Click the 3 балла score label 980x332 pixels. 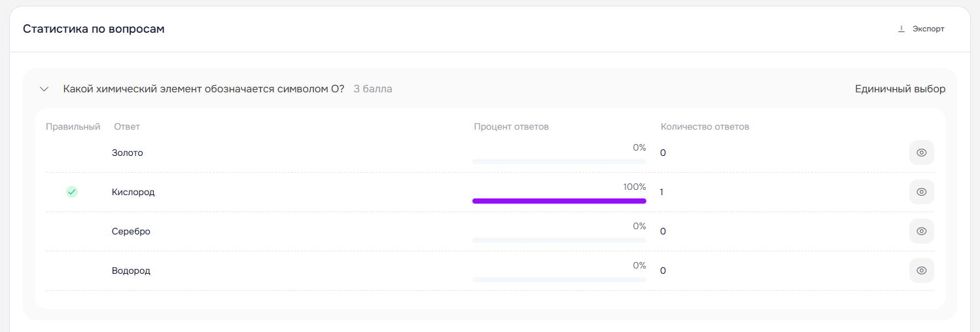click(x=373, y=88)
